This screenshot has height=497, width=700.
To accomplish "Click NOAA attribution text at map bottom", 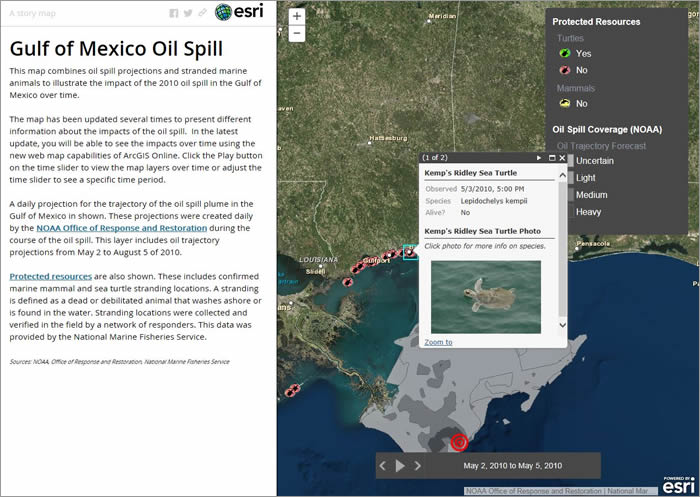I will (x=556, y=491).
